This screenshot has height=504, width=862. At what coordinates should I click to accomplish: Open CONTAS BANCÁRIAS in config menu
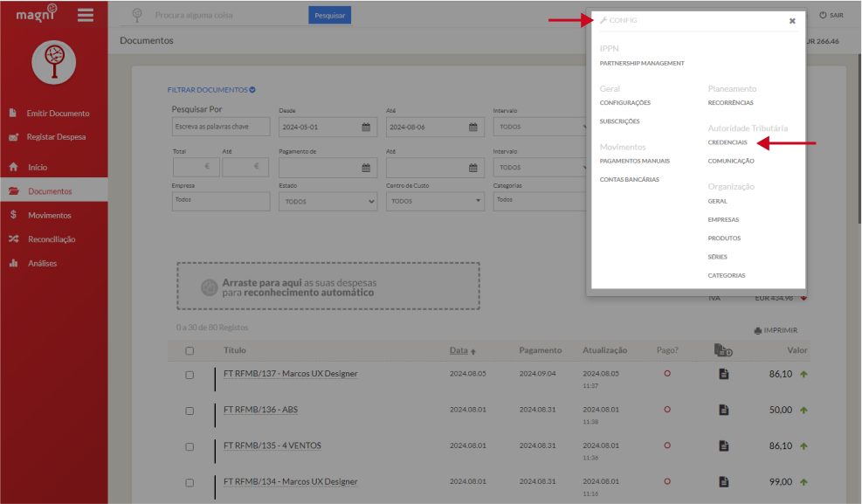tap(629, 180)
